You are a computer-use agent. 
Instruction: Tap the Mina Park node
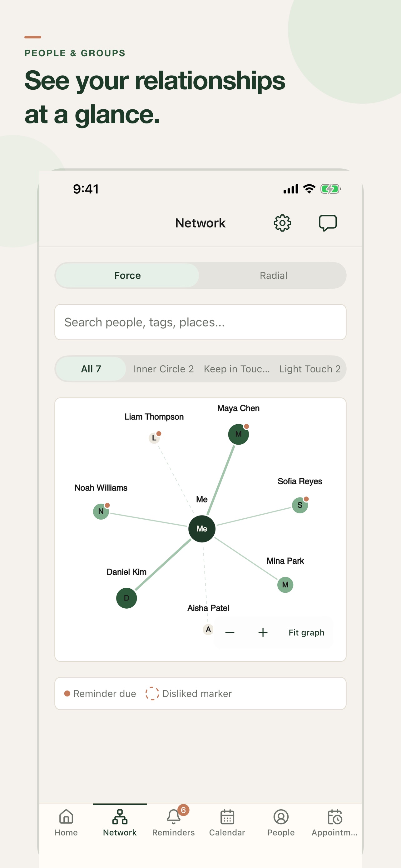pos(285,585)
